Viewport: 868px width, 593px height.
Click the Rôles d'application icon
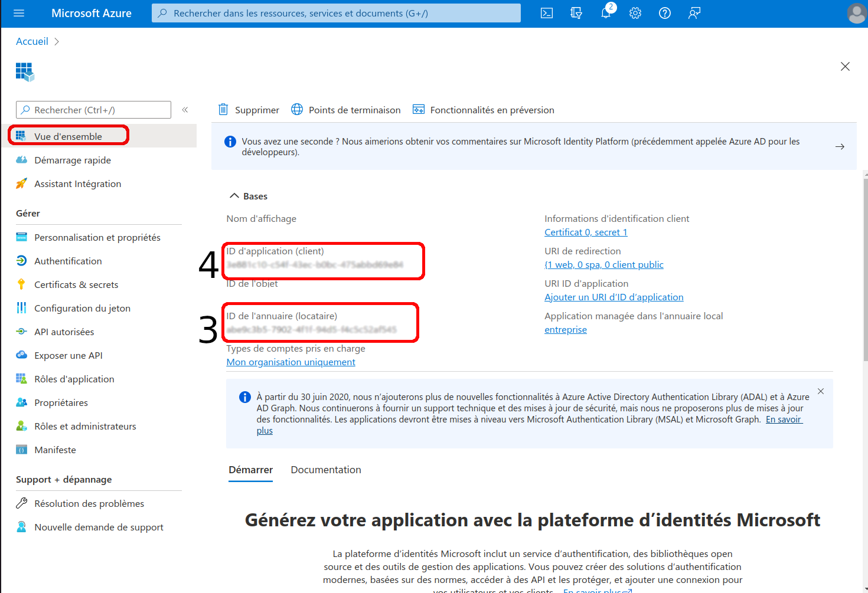point(22,379)
